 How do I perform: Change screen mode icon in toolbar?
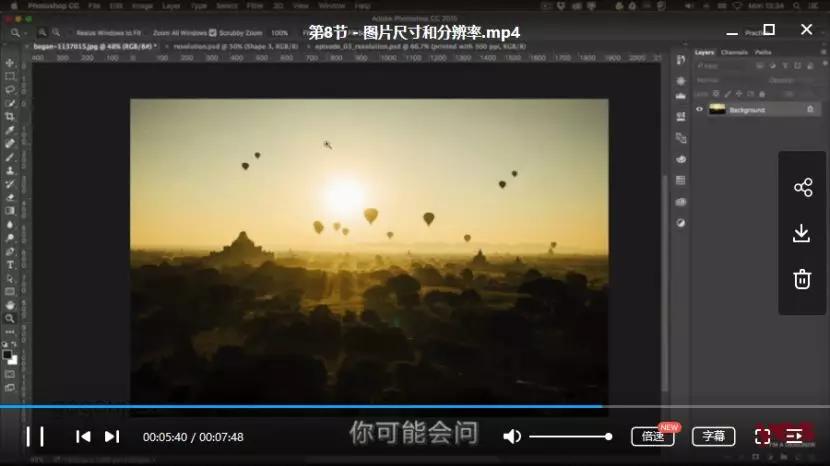click(x=10, y=388)
